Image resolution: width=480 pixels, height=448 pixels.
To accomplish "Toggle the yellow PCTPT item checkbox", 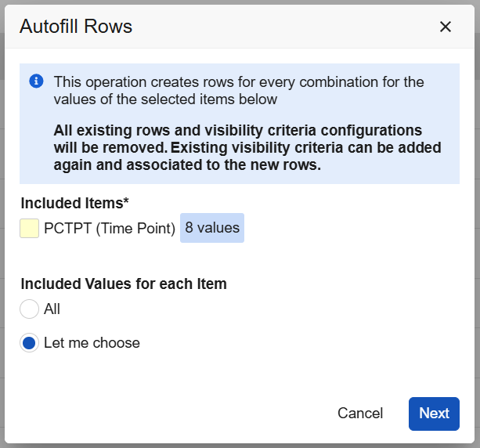I will coord(30,228).
